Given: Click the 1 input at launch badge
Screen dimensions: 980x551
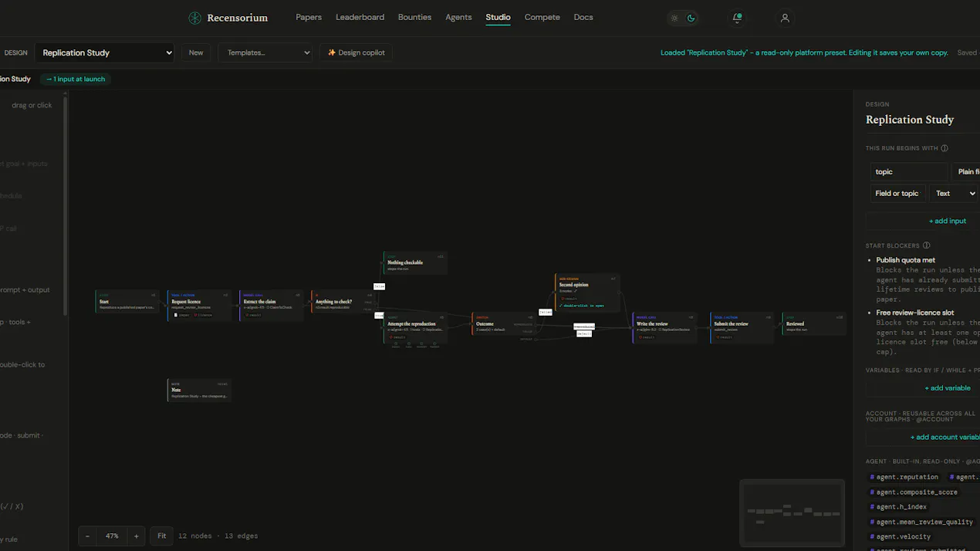Looking at the screenshot, I should 76,79.
